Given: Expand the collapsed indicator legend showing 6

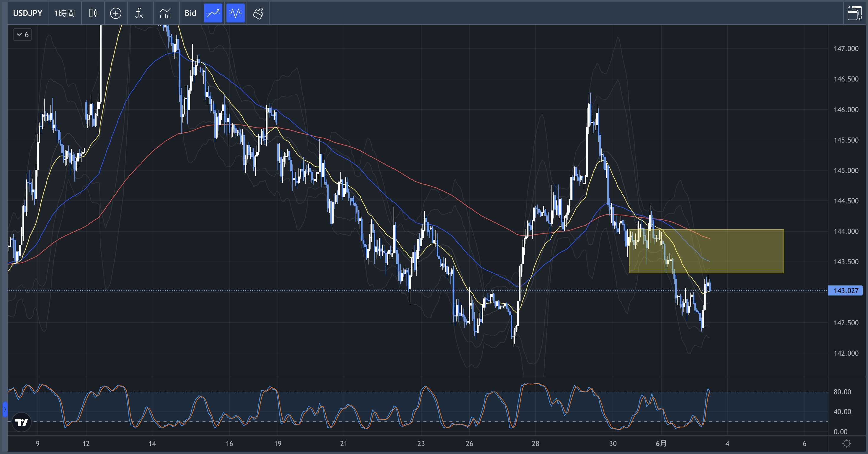Looking at the screenshot, I should [22, 34].
